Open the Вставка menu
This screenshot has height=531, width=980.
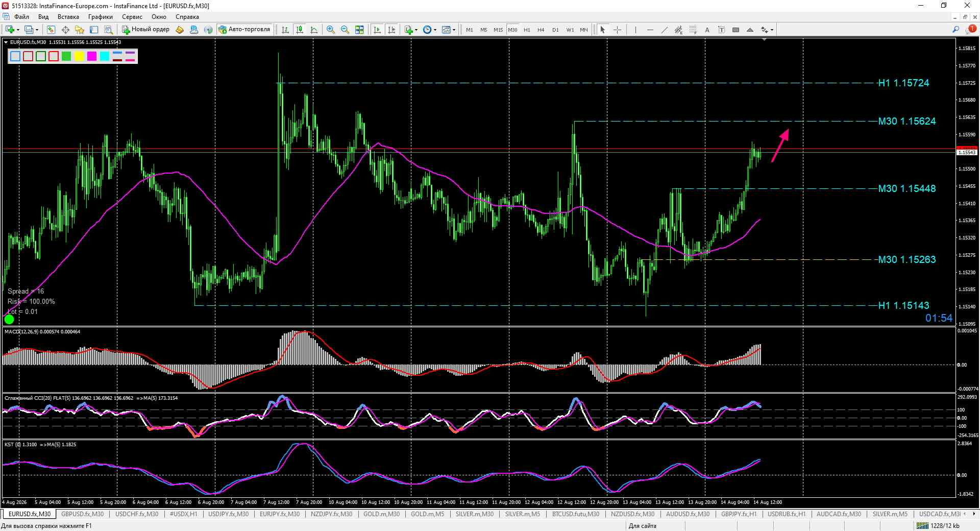68,17
